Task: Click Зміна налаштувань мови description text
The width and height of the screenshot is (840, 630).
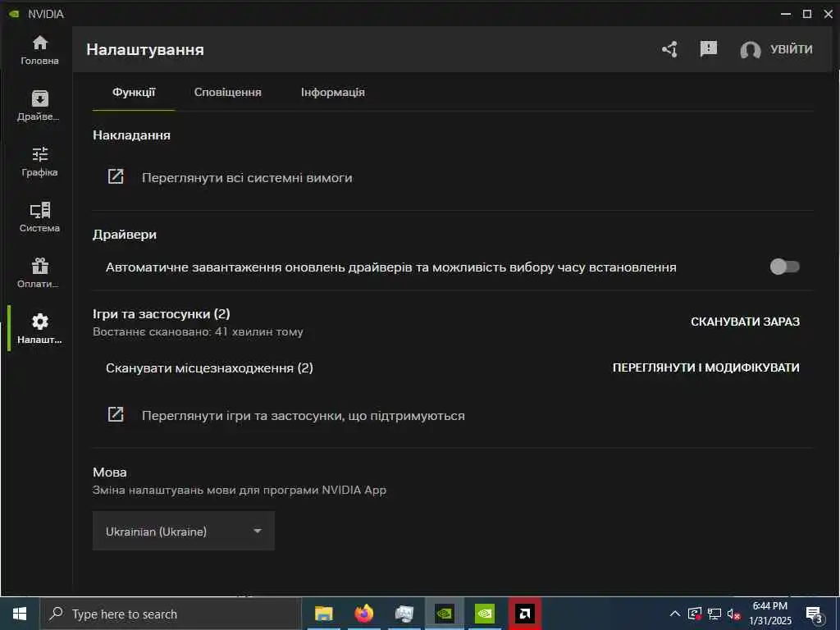Action: (x=240, y=491)
